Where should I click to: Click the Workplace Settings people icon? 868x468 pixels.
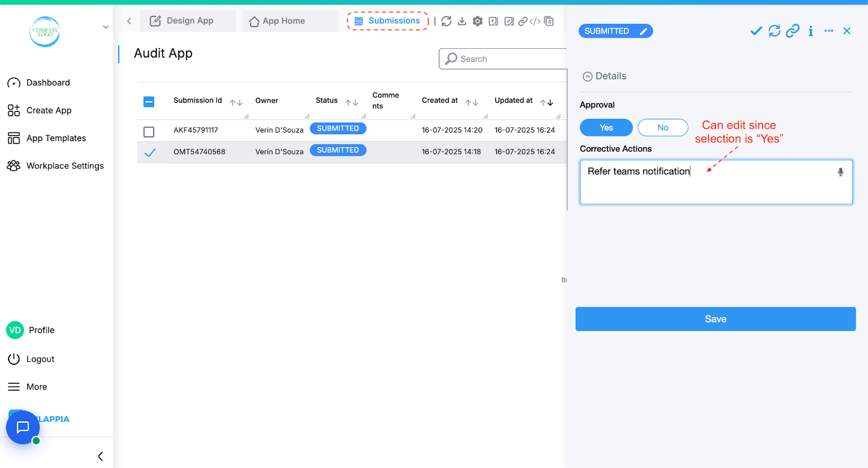(x=14, y=166)
